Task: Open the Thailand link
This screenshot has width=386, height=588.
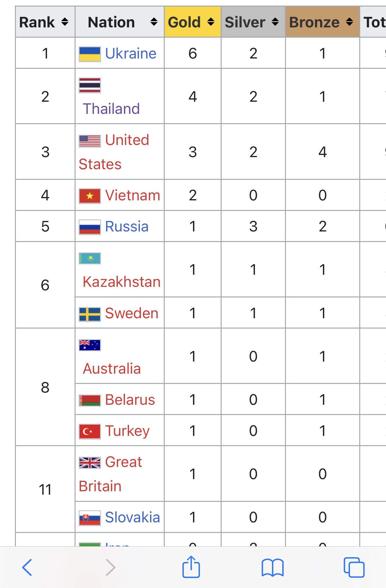Action: (x=111, y=109)
